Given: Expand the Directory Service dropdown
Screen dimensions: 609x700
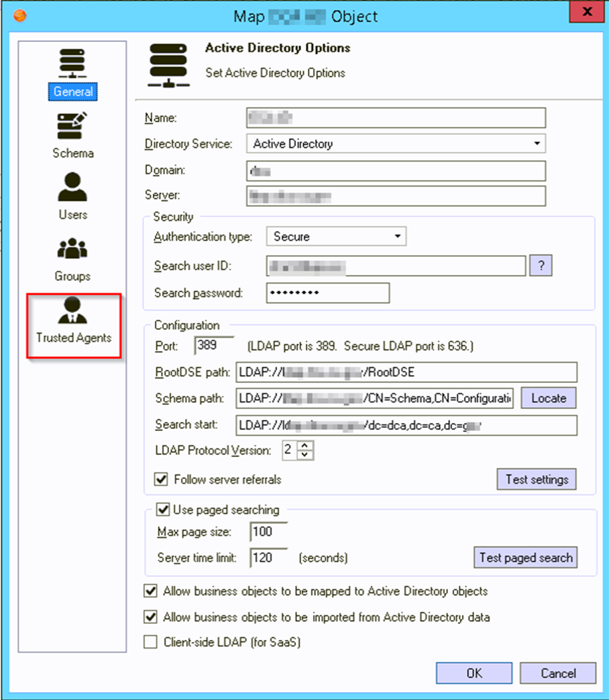Looking at the screenshot, I should click(x=536, y=143).
